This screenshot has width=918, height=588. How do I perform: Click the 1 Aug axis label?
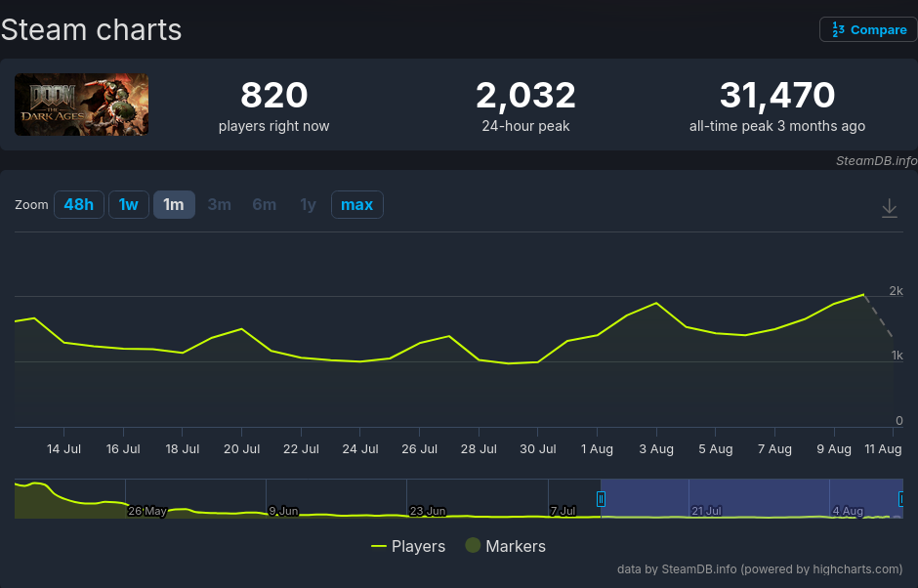click(597, 449)
